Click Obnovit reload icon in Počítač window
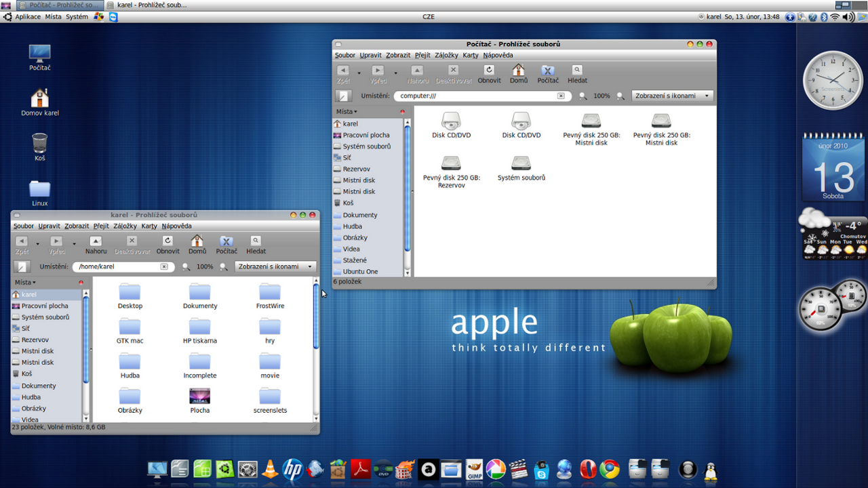Screen dimensions: 868x488 489,70
